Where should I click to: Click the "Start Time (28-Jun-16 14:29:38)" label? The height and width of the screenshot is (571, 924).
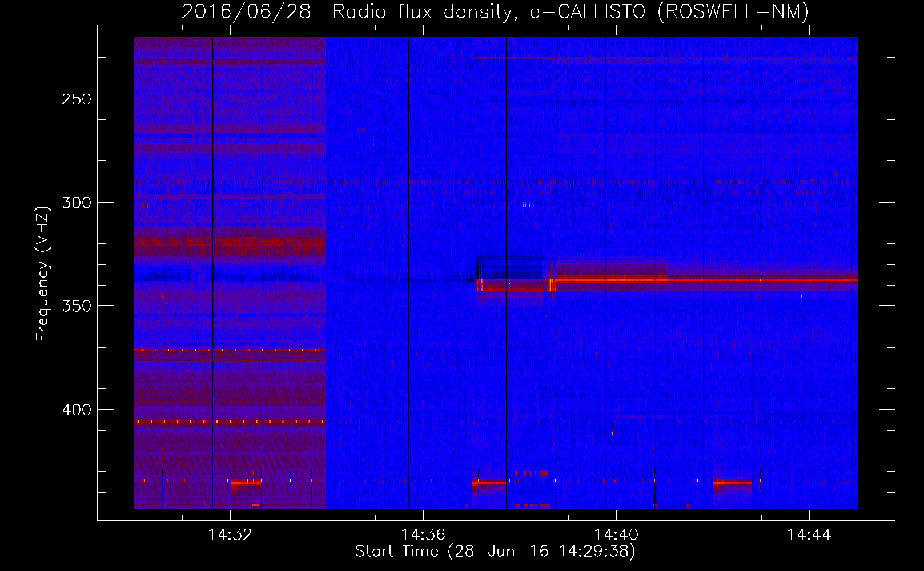pyautogui.click(x=495, y=552)
